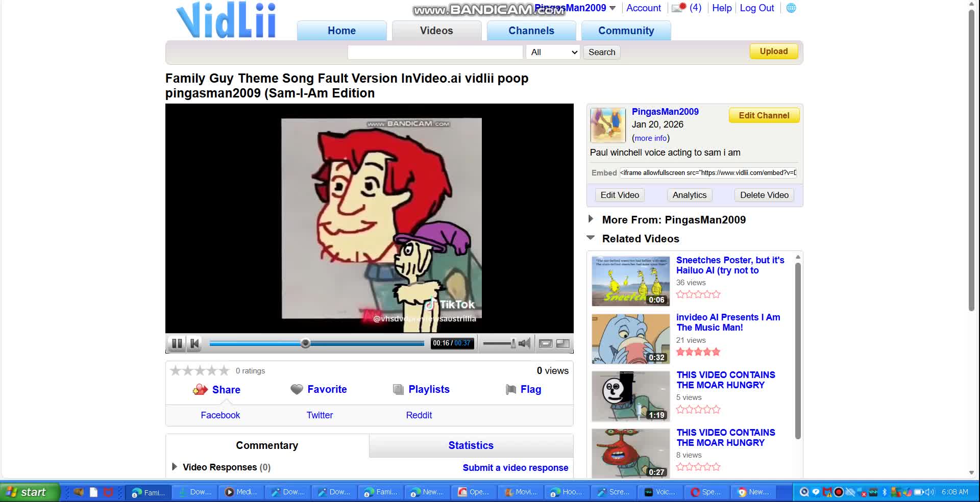Click the rewind-to-start player icon
The height and width of the screenshot is (502, 980).
194,343
